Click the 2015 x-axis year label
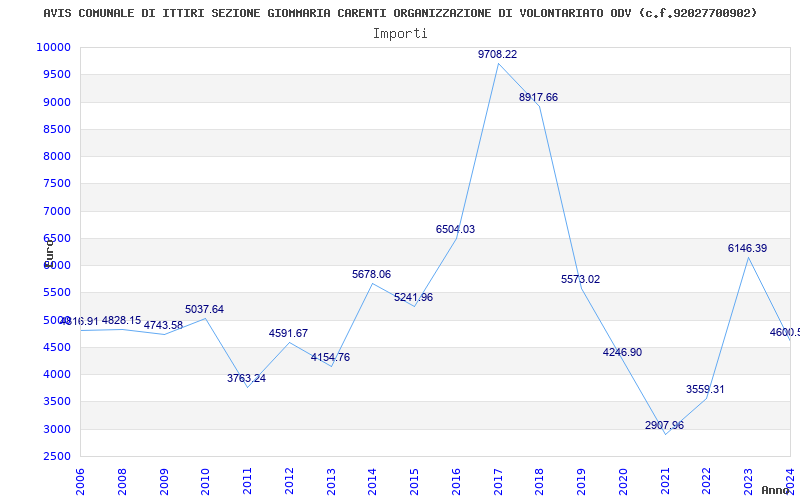The image size is (800, 500). (414, 482)
